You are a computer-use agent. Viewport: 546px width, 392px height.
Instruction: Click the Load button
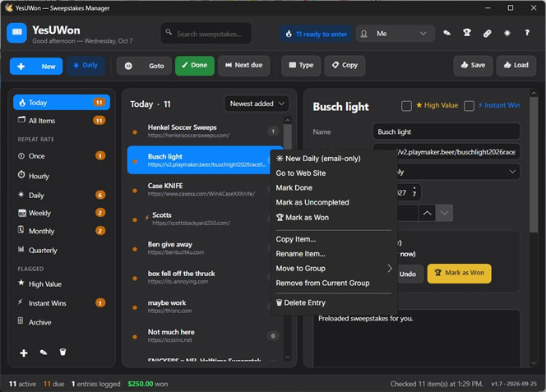(x=516, y=66)
